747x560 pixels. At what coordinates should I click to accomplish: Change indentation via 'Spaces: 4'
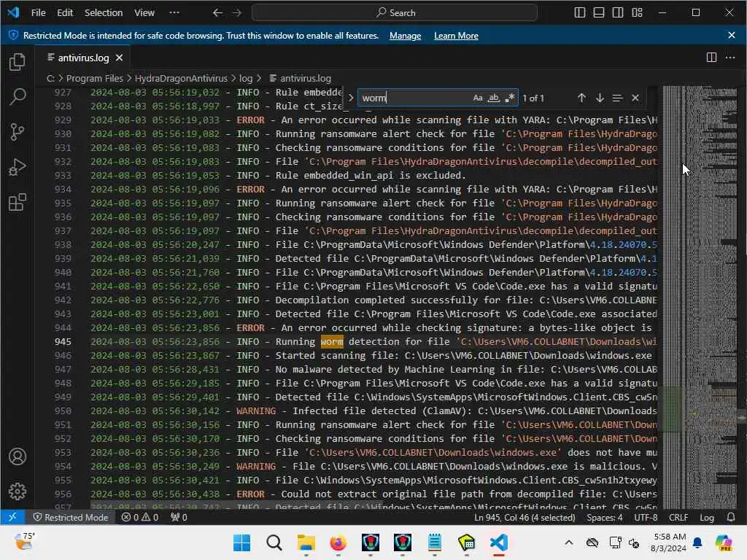[605, 517]
